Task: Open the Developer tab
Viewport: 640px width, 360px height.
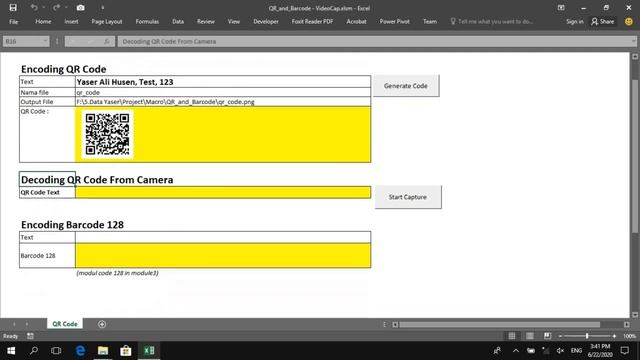Action: point(266,22)
